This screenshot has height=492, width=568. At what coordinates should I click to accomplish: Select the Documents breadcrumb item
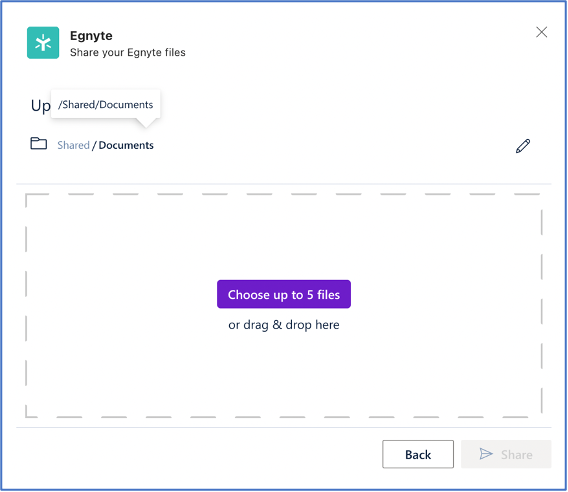pos(126,145)
